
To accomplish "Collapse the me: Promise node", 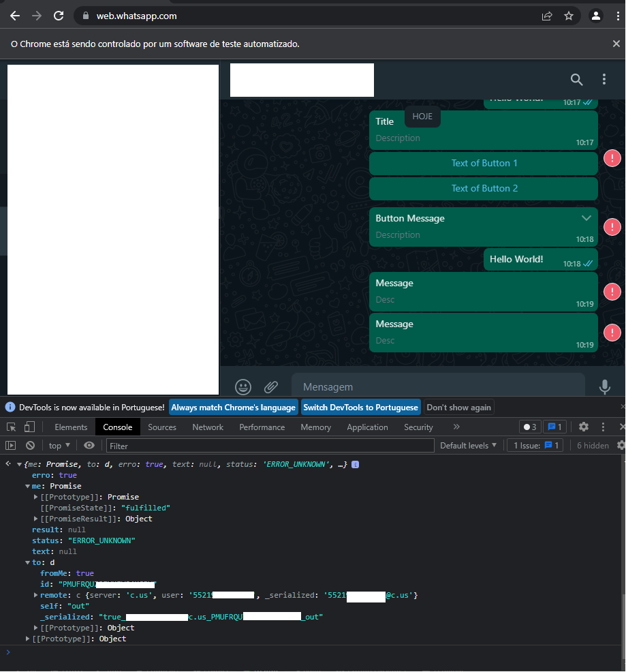I will coord(27,487).
